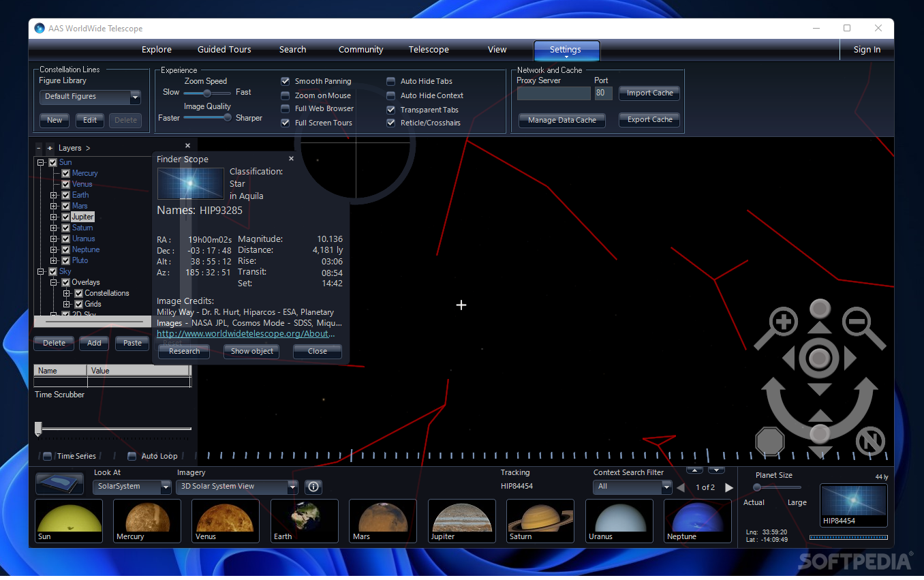Click the collapse minus icon in Layers header

click(39, 148)
